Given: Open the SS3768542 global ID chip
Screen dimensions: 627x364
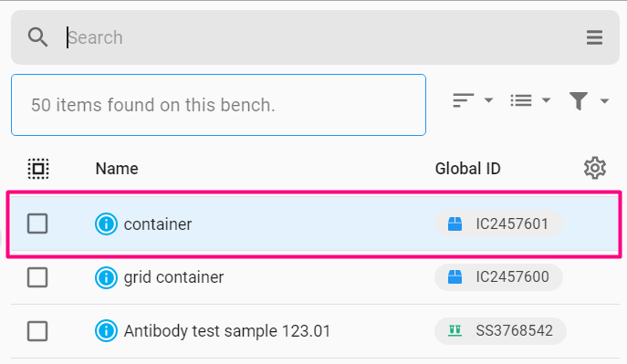Looking at the screenshot, I should (x=500, y=331).
